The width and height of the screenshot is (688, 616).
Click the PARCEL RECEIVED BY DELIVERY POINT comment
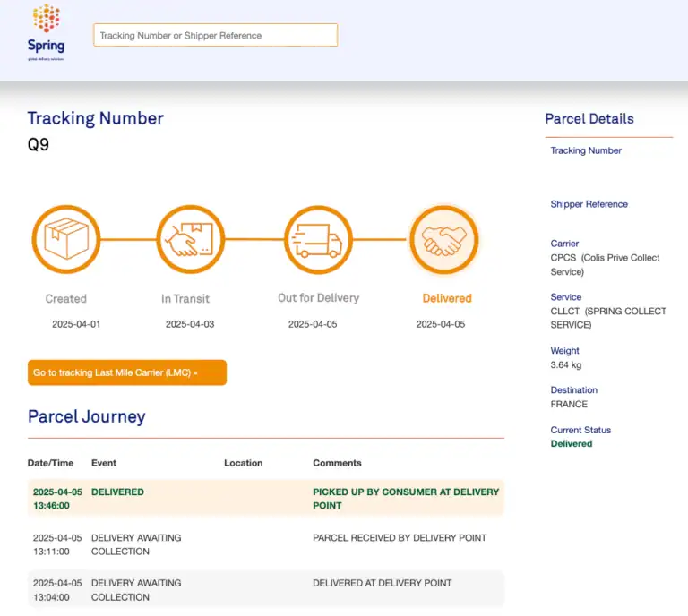pos(400,538)
